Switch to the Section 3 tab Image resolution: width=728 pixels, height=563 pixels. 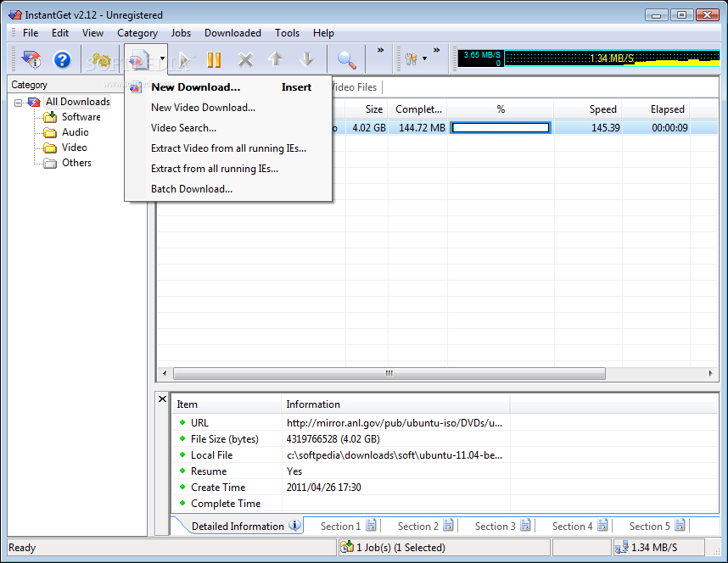(502, 526)
